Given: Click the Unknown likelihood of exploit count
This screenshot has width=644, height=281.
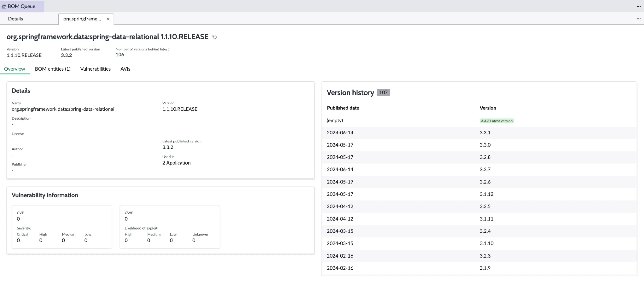Looking at the screenshot, I should coord(194,240).
